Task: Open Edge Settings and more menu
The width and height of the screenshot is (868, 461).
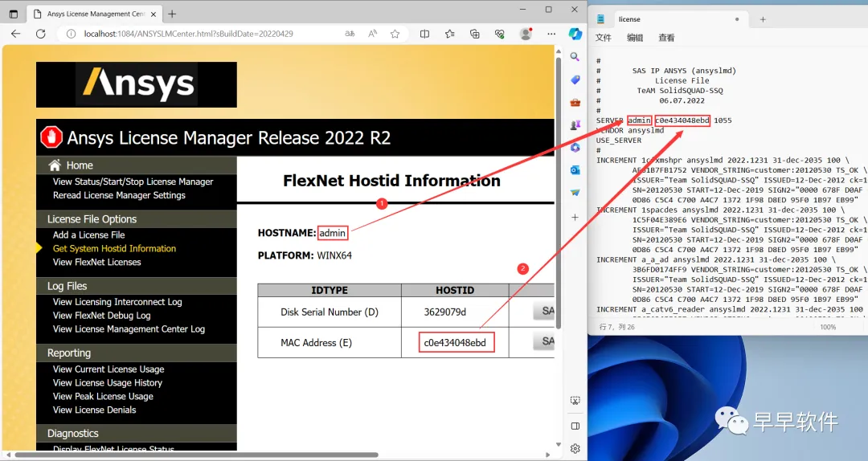Action: tap(551, 34)
